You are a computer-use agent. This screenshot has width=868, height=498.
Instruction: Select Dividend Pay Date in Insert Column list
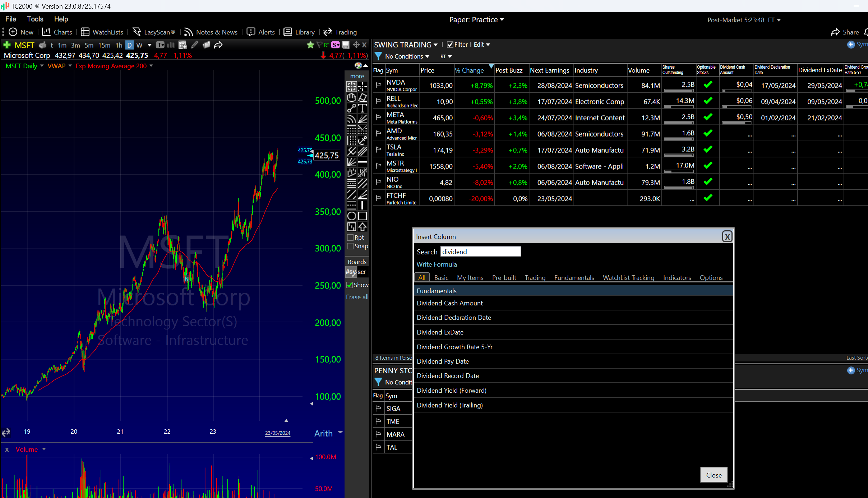point(573,361)
